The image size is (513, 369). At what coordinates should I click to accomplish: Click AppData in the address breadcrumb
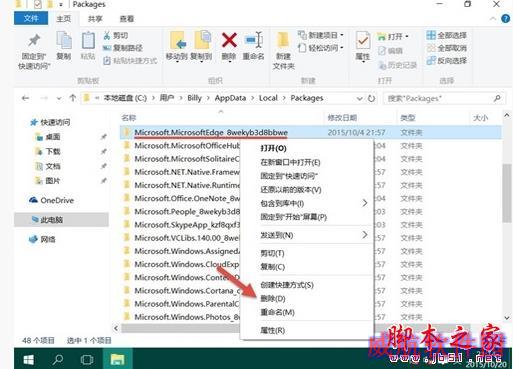[x=230, y=98]
